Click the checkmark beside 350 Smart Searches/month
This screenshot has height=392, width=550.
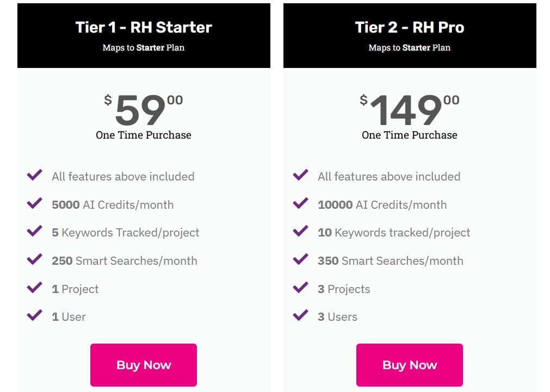tap(300, 260)
